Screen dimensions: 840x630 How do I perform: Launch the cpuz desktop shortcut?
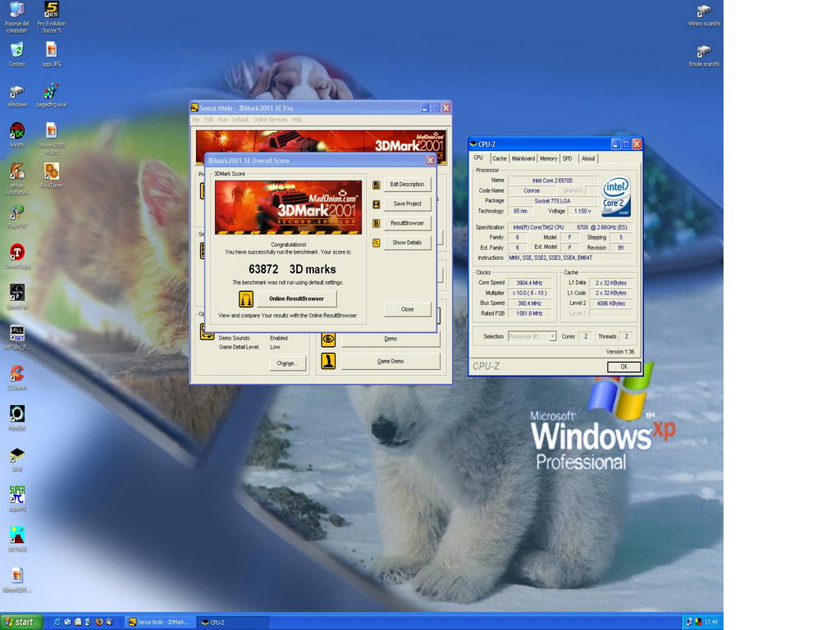tap(16, 459)
